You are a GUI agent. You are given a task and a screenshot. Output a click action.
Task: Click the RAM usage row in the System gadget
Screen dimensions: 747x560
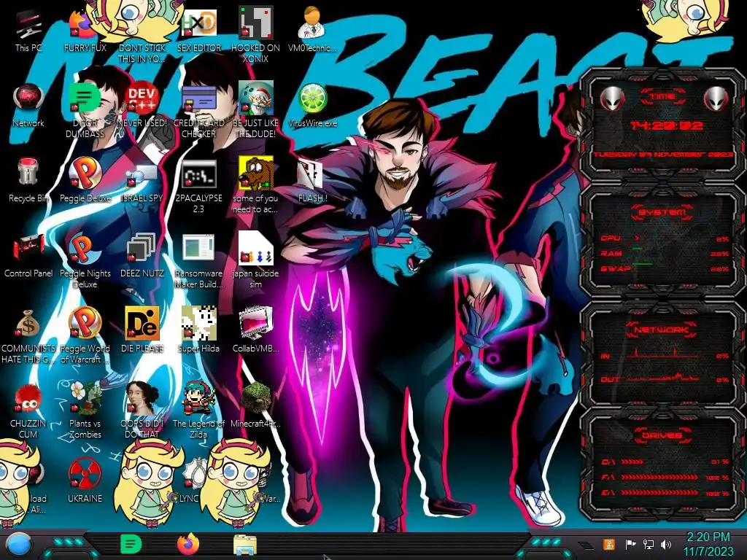tap(665, 253)
